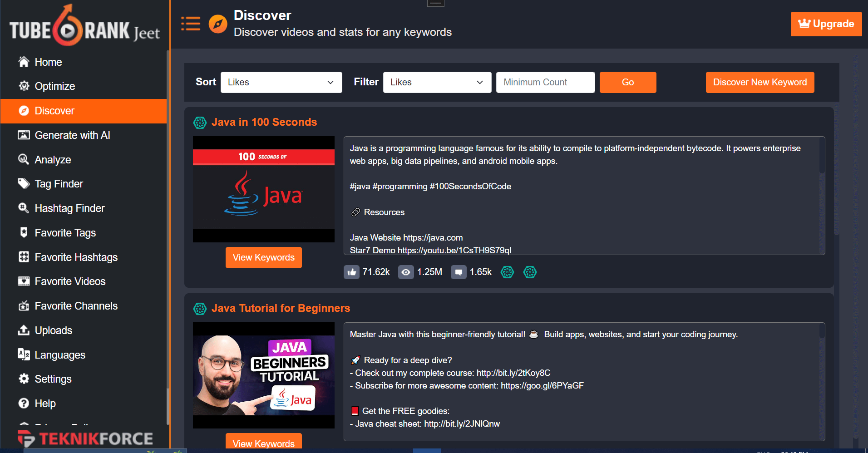The height and width of the screenshot is (453, 868).
Task: Open the Java Tutorial for Beginners title link
Action: (281, 308)
